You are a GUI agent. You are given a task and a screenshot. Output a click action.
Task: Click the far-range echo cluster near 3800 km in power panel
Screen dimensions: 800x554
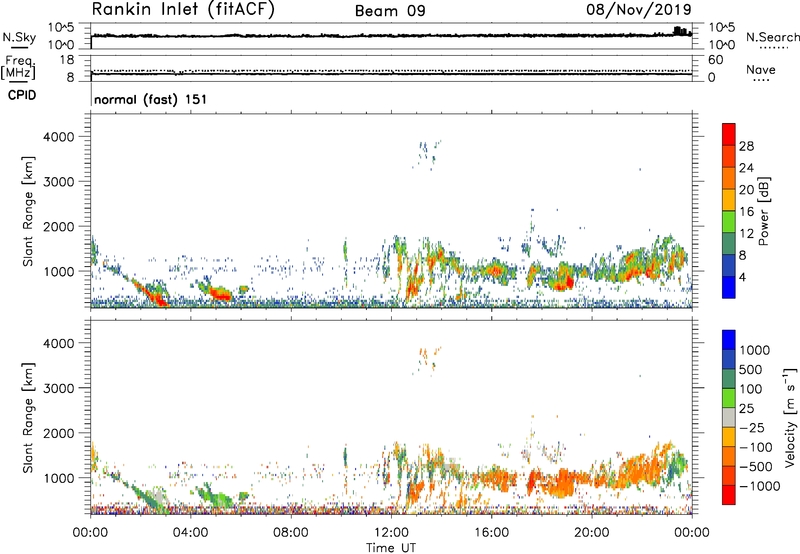[427, 154]
